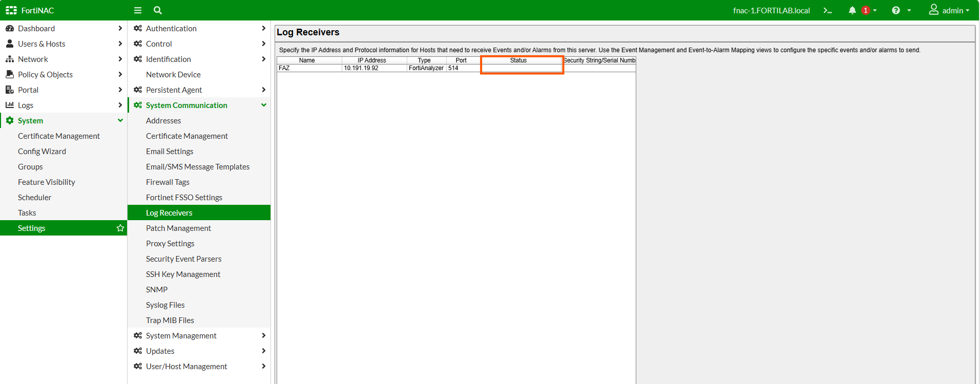Click the fnac-1.FORTILAB.local hostname
This screenshot has width=980, height=384.
click(772, 11)
